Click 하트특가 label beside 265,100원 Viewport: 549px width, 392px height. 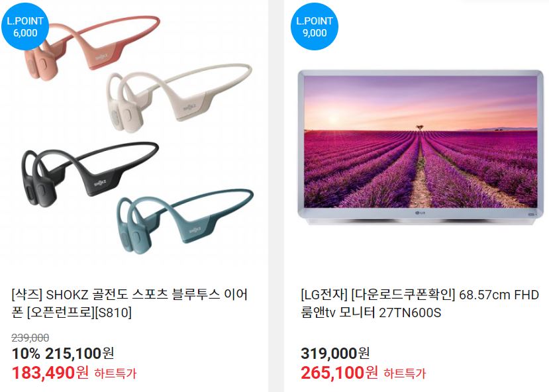[405, 373]
